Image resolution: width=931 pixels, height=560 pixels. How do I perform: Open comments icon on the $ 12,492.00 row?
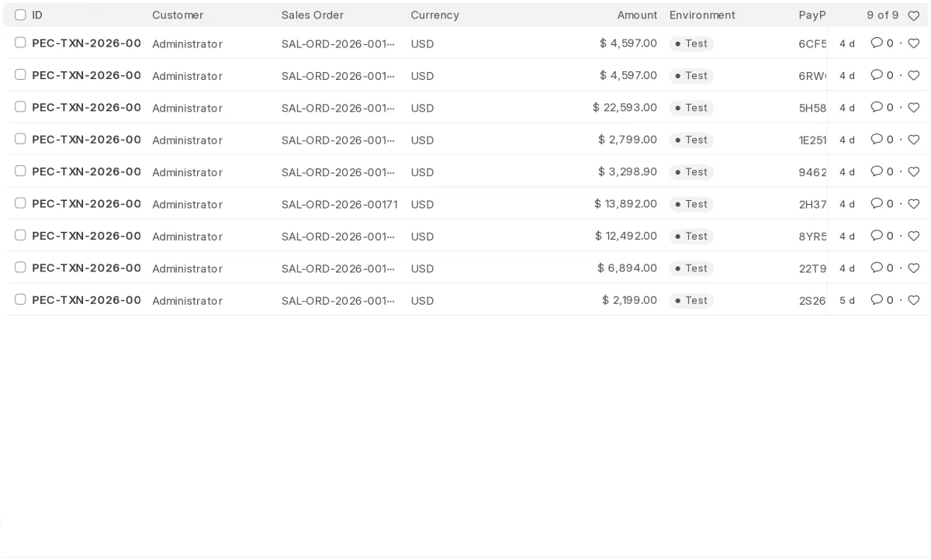pyautogui.click(x=877, y=236)
